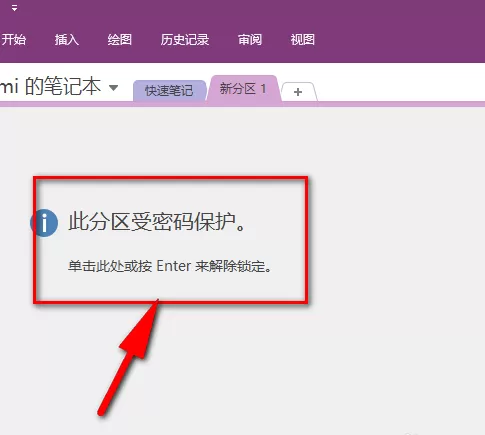Expand the notebook list dropdown arrow
Viewport: 485px width, 435px height.
click(x=114, y=88)
